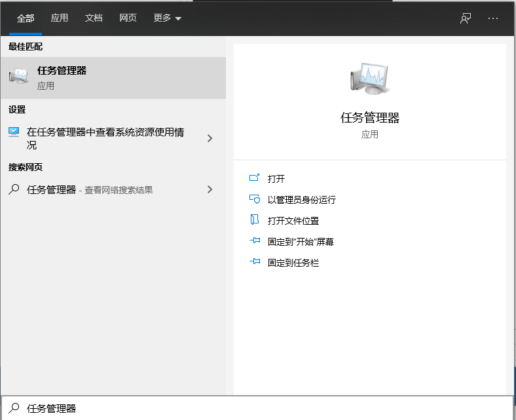This screenshot has height=420, width=516.
Task: Switch to the 应用 tab
Action: (59, 18)
